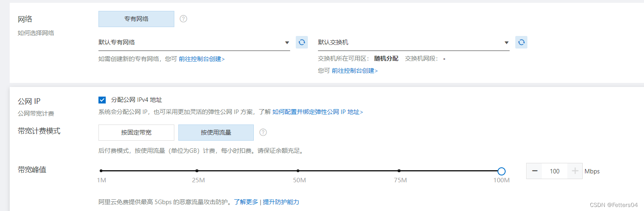Increase bandwidth with the plus button
The image size is (644, 211).
pyautogui.click(x=575, y=171)
